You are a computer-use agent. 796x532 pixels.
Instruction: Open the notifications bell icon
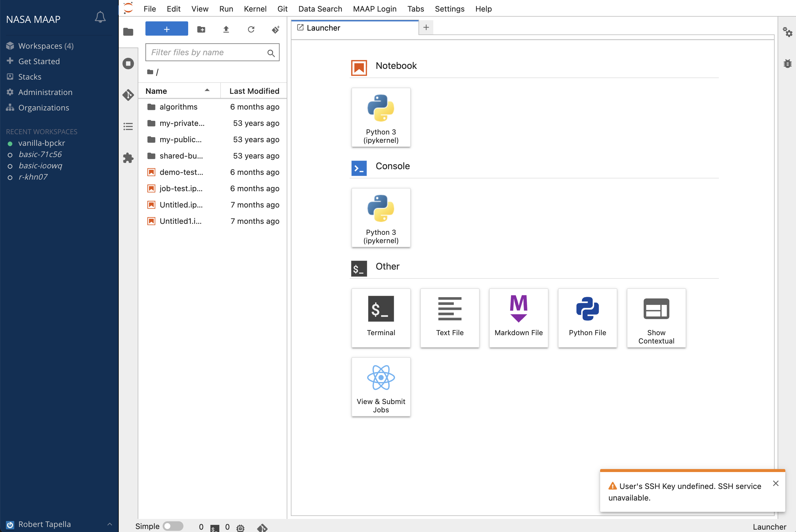coord(100,17)
